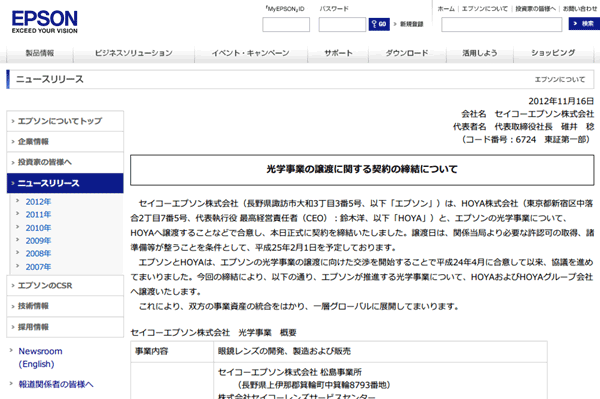Focus the MyEPSON ID input field

tap(286, 24)
